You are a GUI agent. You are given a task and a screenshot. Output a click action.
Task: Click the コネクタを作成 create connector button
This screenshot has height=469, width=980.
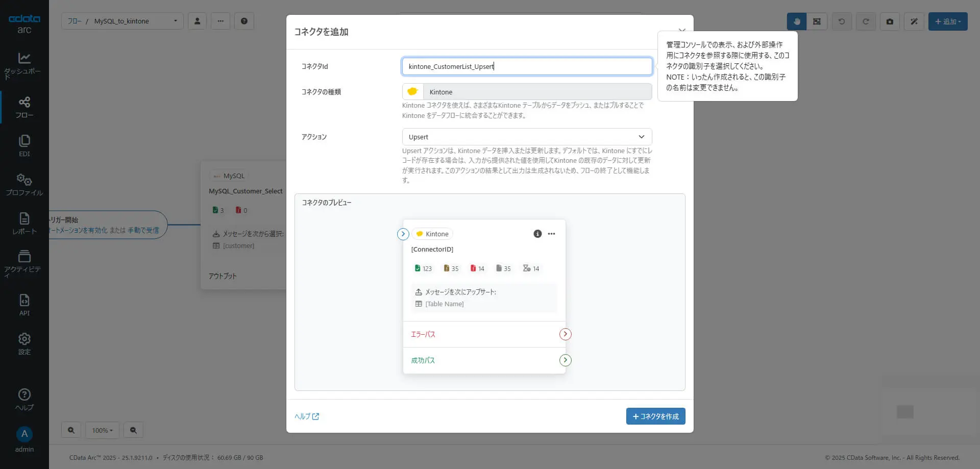655,416
